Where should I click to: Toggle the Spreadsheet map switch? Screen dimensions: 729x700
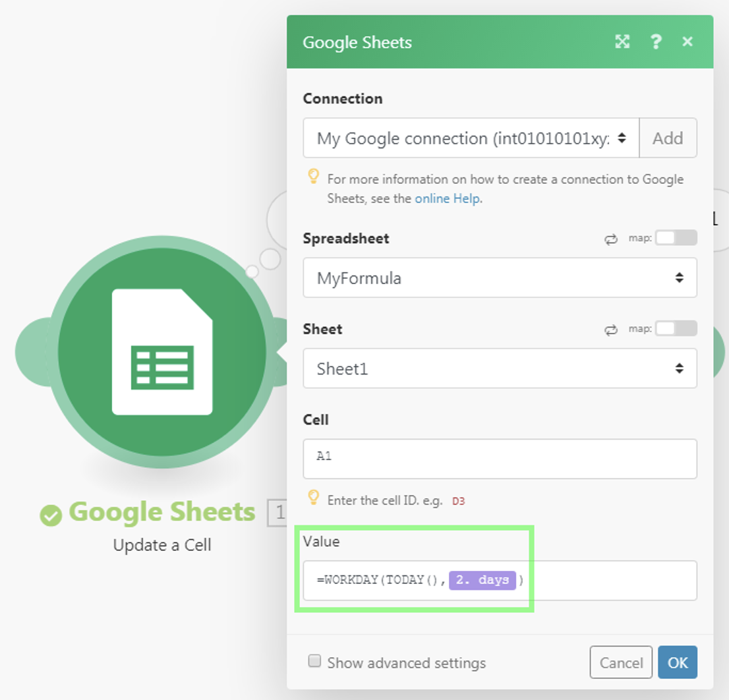click(676, 238)
